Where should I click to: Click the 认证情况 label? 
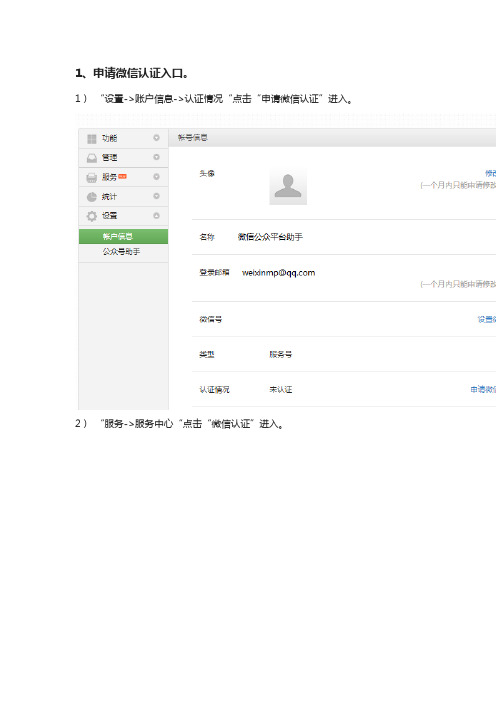click(214, 390)
